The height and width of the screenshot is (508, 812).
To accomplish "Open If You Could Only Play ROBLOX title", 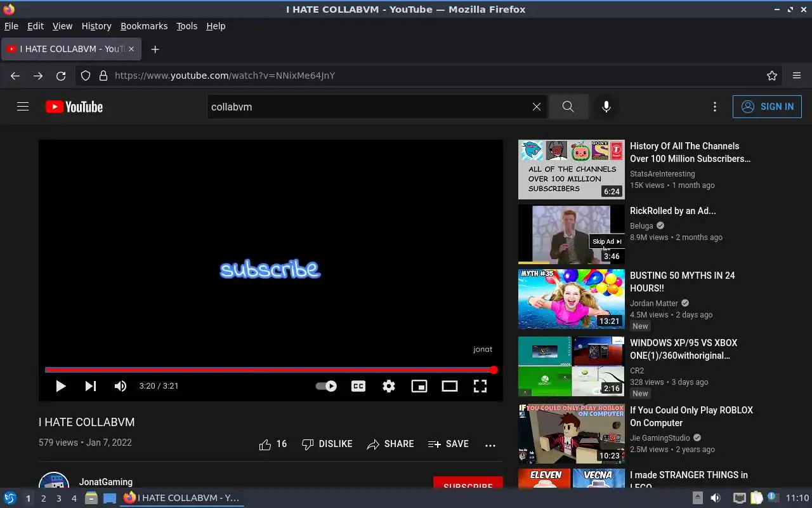I will [691, 417].
